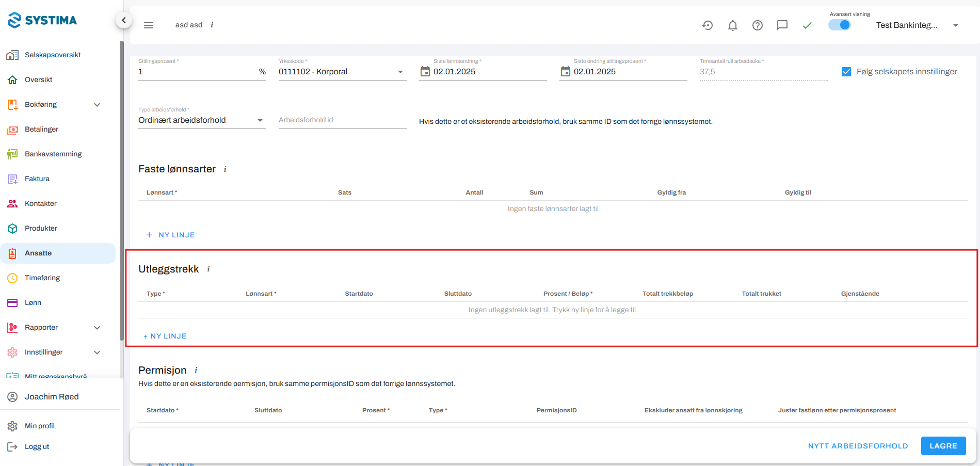Click the Kontakter people icon
The width and height of the screenshot is (980, 466).
tap(12, 204)
